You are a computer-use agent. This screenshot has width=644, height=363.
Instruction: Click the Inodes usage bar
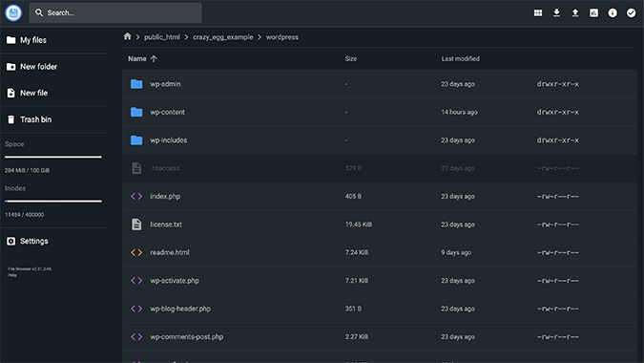pos(53,201)
